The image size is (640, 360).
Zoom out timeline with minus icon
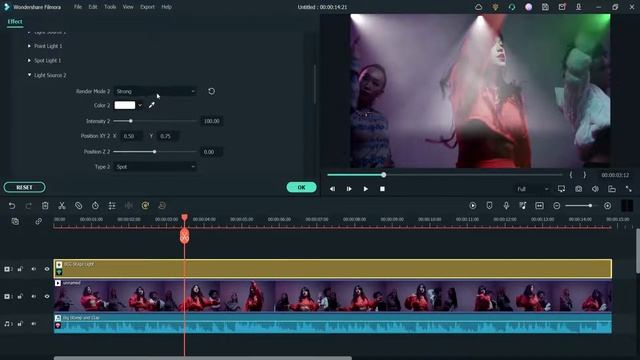pyautogui.click(x=556, y=206)
